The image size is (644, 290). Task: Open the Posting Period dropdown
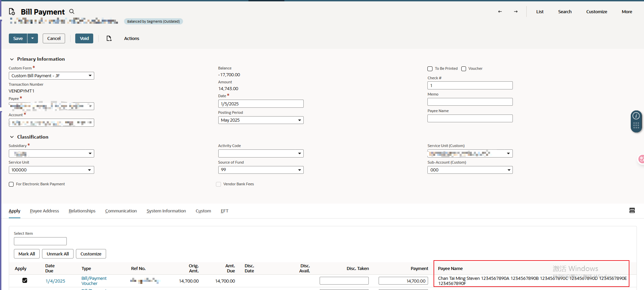[261, 120]
